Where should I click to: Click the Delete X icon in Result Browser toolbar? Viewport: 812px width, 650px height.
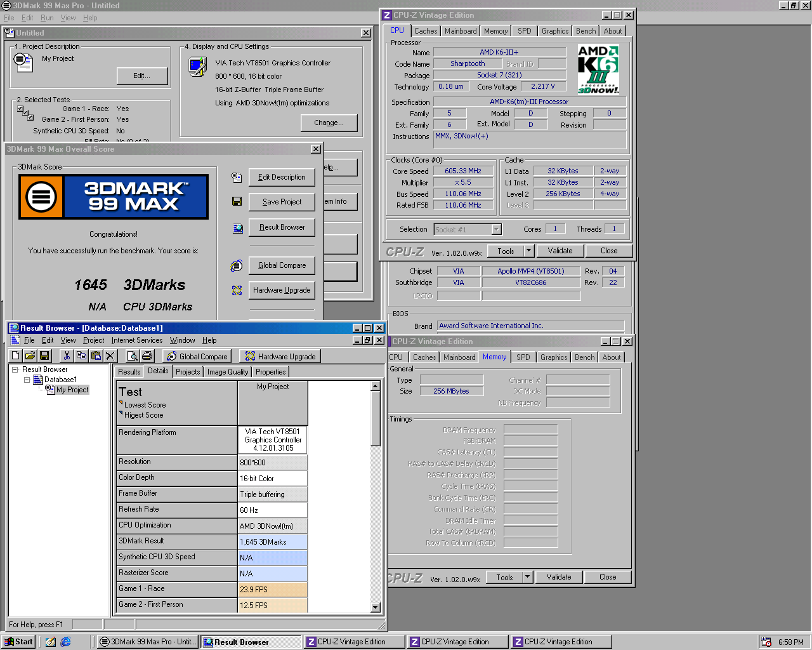click(x=110, y=356)
